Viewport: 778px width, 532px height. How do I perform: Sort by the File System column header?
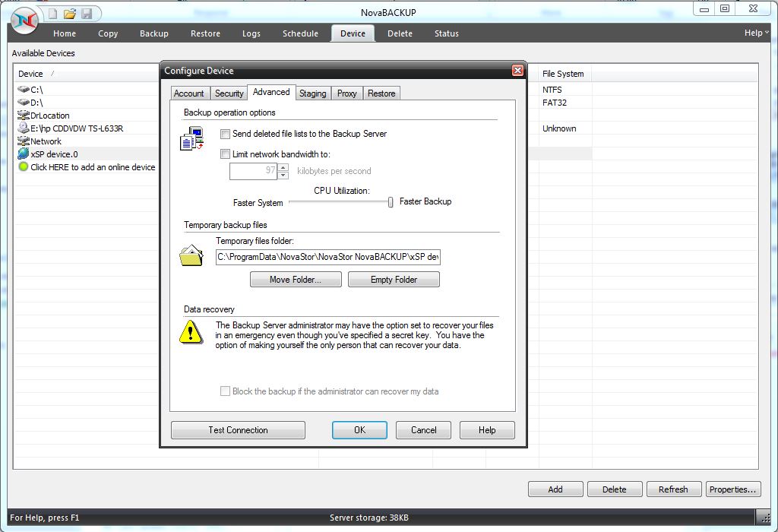pos(563,74)
